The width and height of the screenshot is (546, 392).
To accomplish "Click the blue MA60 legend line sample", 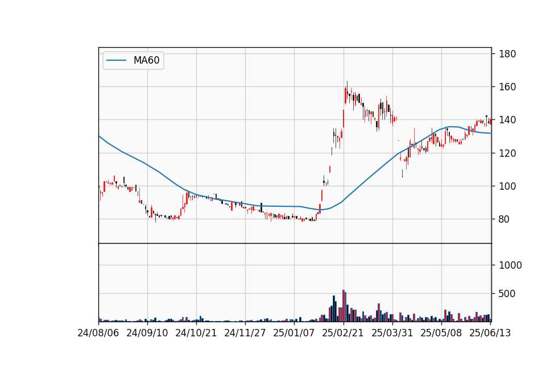I will click(116, 60).
